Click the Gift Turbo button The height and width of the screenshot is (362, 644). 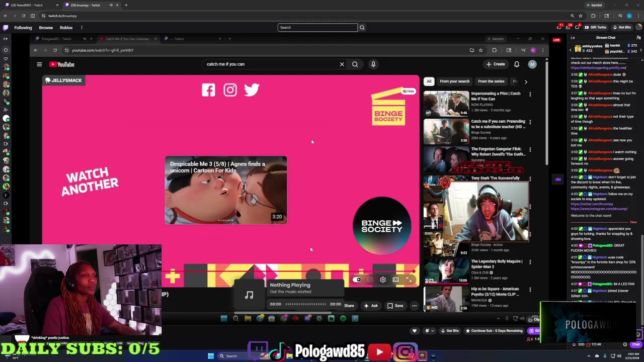[x=595, y=27]
